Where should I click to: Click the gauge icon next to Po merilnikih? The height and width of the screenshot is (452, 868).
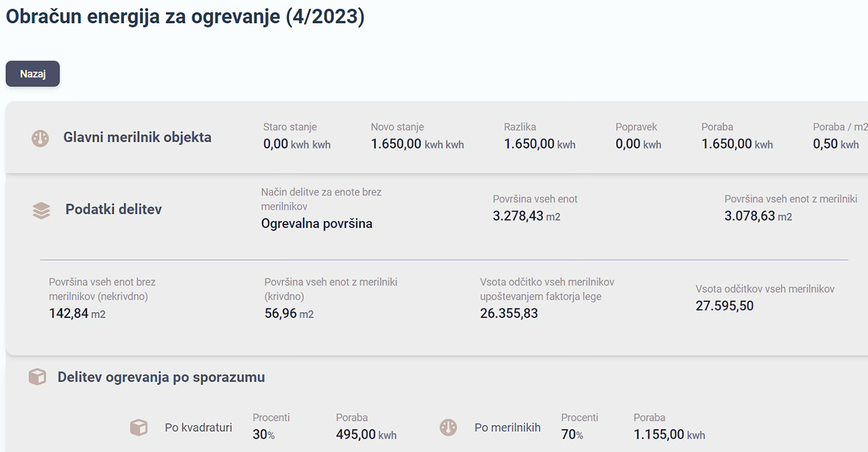point(449,427)
